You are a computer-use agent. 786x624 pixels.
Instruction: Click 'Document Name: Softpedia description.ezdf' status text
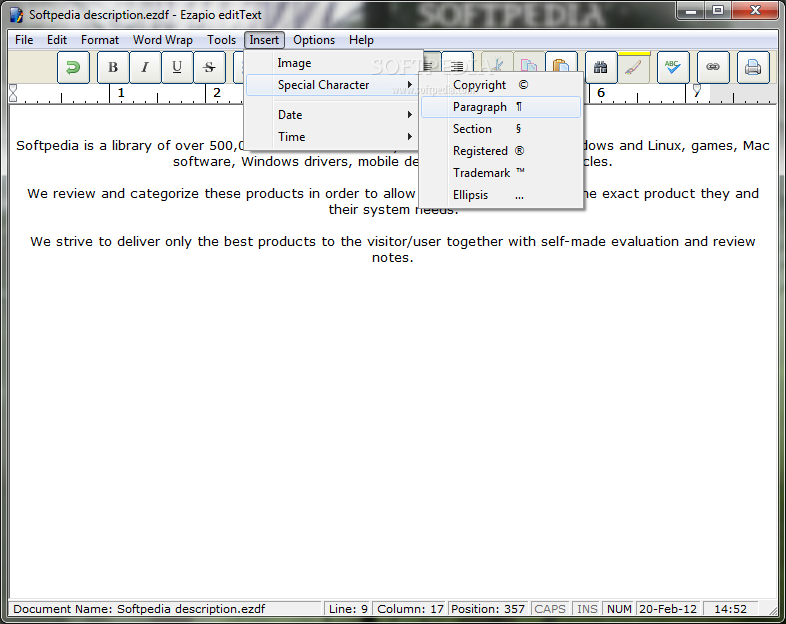coord(139,609)
